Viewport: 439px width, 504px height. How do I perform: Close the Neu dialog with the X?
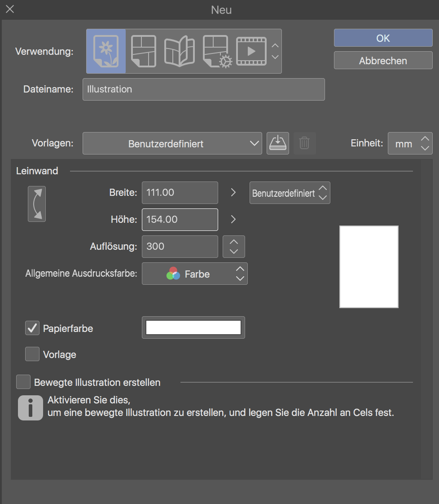click(10, 9)
